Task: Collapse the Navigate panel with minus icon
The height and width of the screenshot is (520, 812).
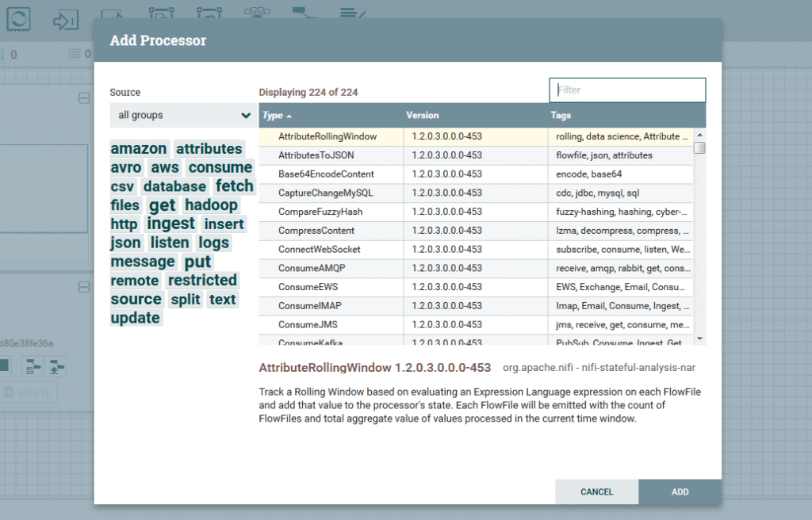Action: (83, 98)
